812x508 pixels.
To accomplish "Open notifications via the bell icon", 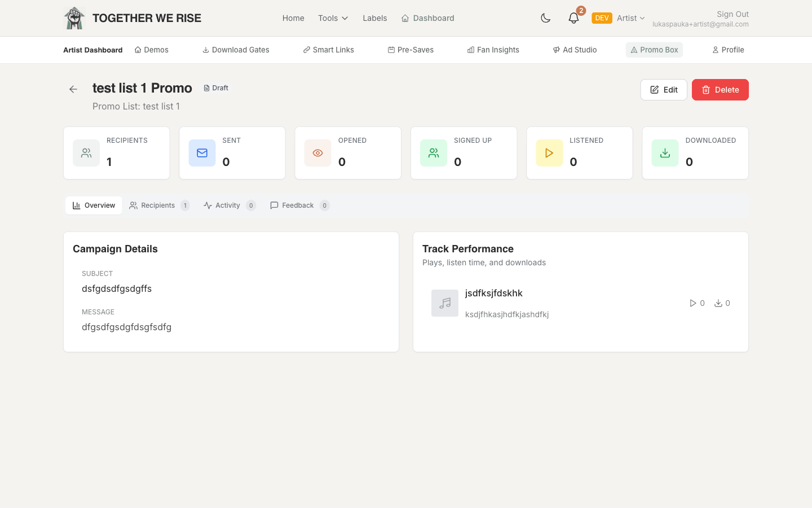I will click(573, 17).
